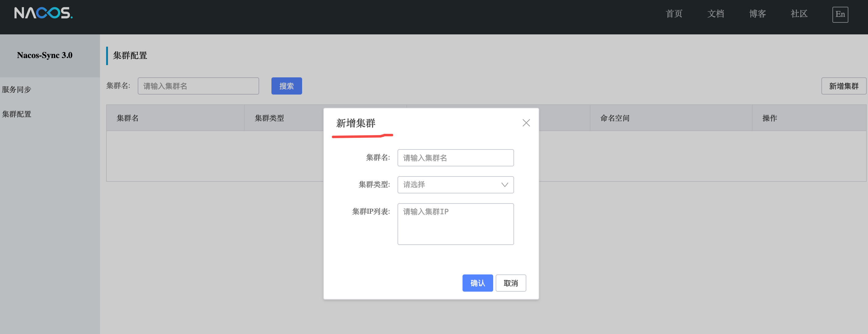Switch language with En button
868x334 pixels.
click(840, 14)
